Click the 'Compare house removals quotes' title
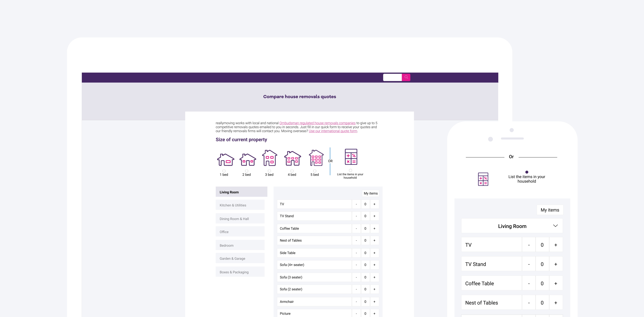 [x=299, y=96]
